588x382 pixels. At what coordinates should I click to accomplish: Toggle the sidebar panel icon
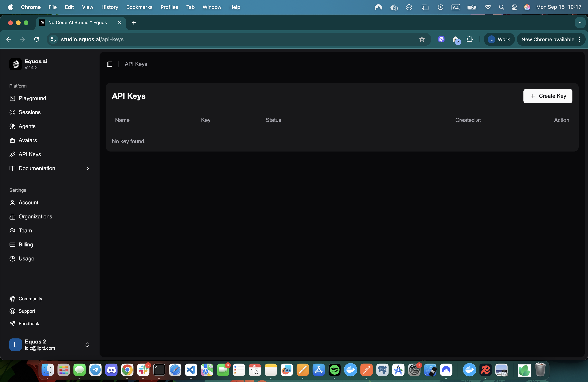110,64
